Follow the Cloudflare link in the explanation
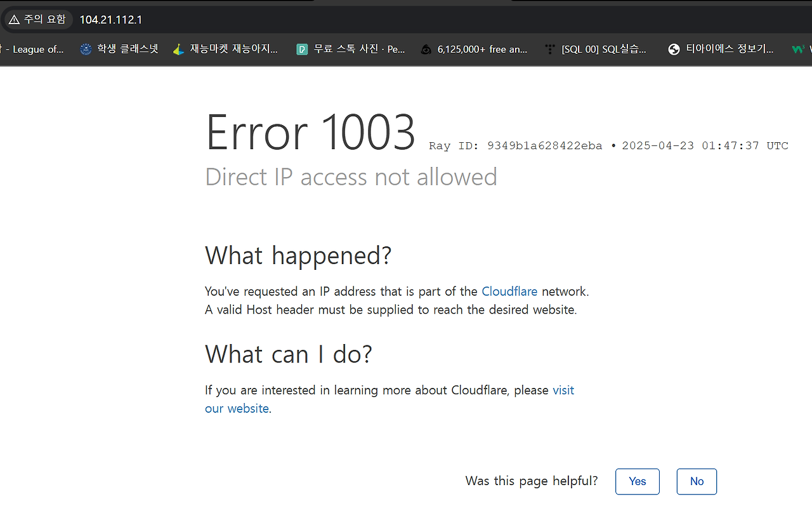 (509, 291)
